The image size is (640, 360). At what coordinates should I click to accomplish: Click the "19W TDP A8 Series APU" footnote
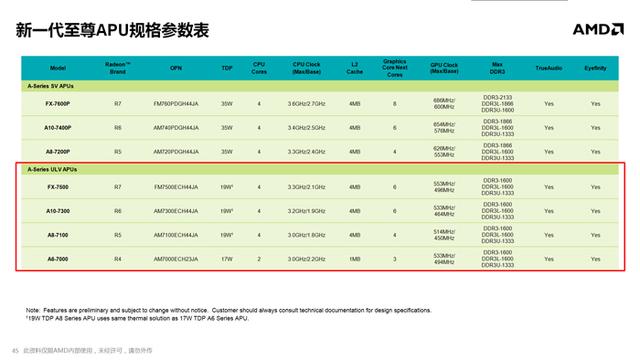pos(137,318)
